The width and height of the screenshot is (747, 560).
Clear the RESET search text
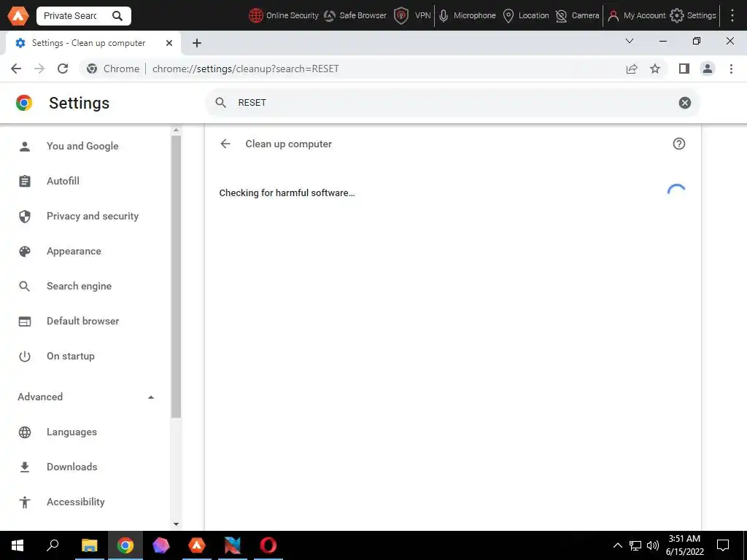tap(684, 102)
